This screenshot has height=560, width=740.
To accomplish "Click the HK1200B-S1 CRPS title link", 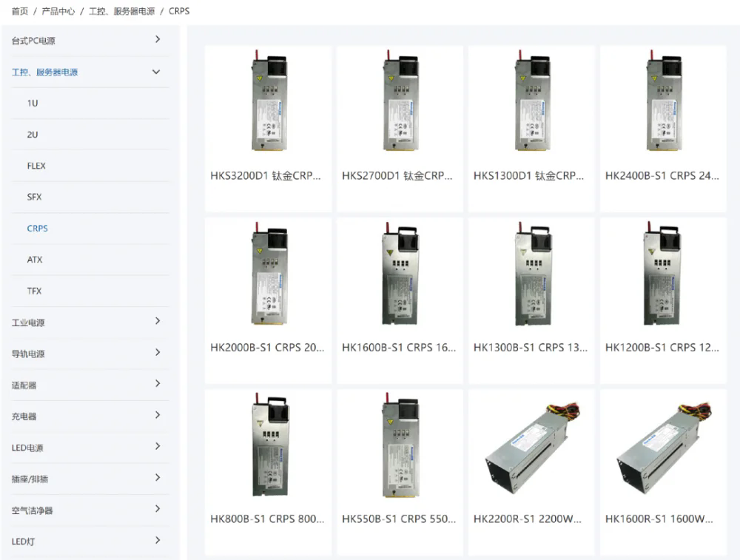I will [662, 347].
